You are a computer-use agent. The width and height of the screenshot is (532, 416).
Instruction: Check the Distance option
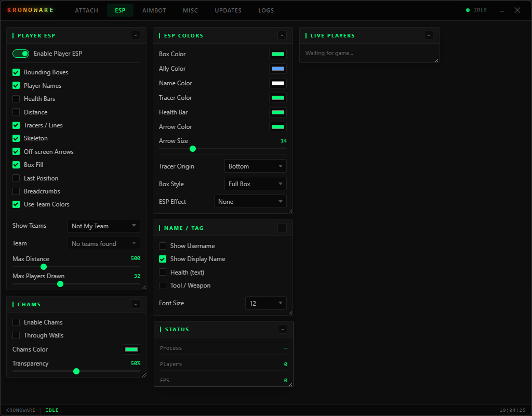[x=16, y=112]
